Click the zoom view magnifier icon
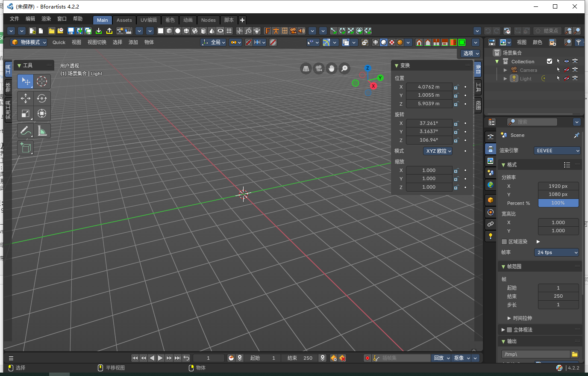The height and width of the screenshot is (376, 588). click(344, 68)
